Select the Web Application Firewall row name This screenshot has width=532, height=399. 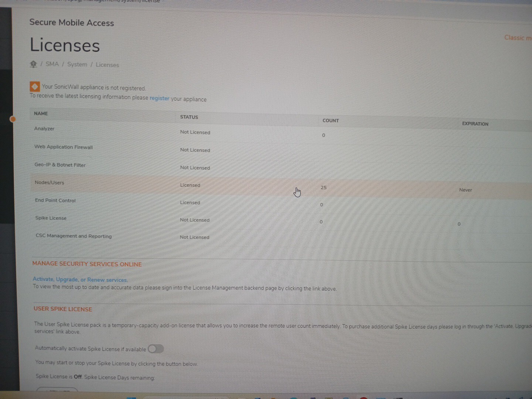(x=64, y=147)
